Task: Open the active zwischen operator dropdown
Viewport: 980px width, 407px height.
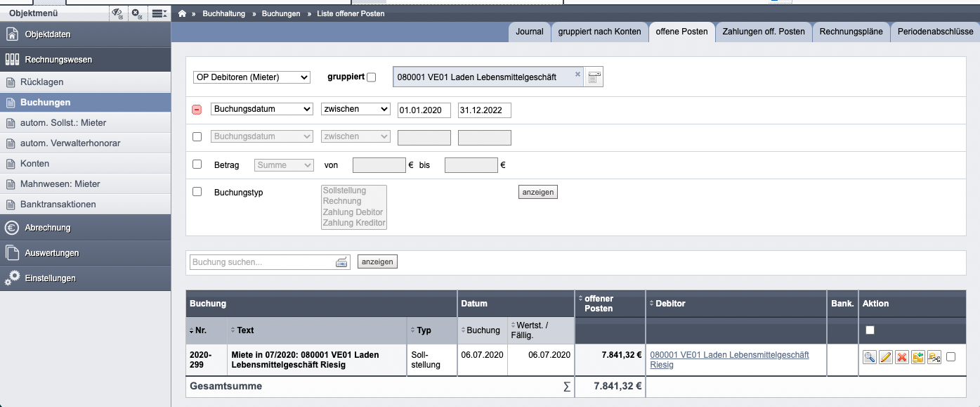Action: pyautogui.click(x=355, y=110)
